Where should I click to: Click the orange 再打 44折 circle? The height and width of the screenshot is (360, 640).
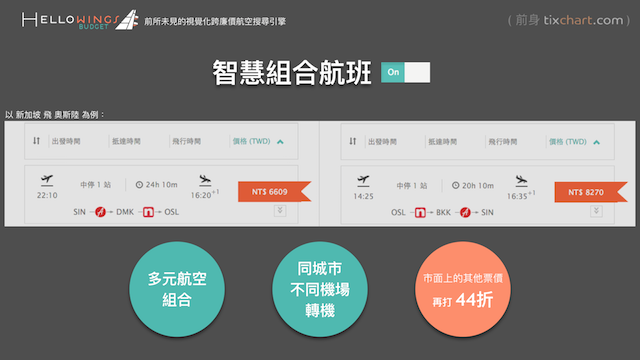462,289
